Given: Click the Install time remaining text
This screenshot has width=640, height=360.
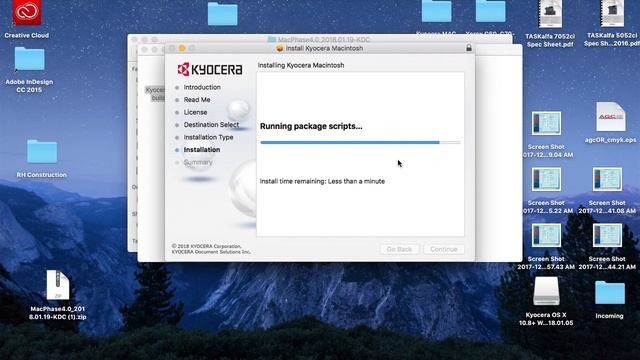Looking at the screenshot, I should point(322,181).
